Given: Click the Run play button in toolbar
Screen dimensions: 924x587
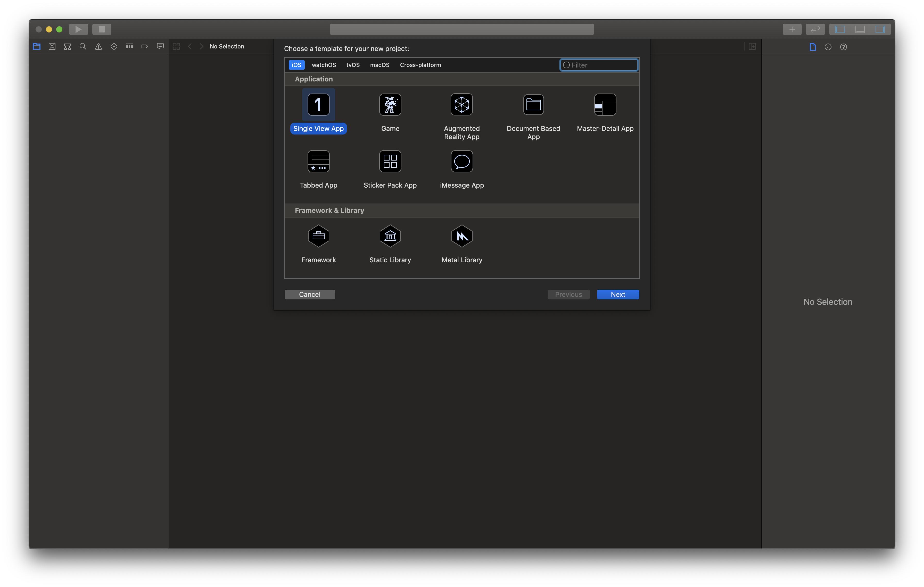Looking at the screenshot, I should [x=78, y=29].
